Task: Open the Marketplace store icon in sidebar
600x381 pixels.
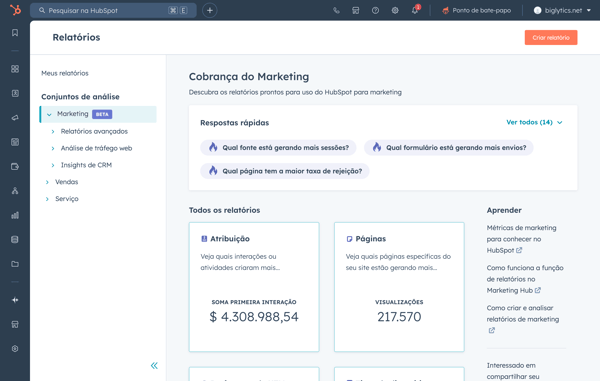Action: click(x=15, y=324)
